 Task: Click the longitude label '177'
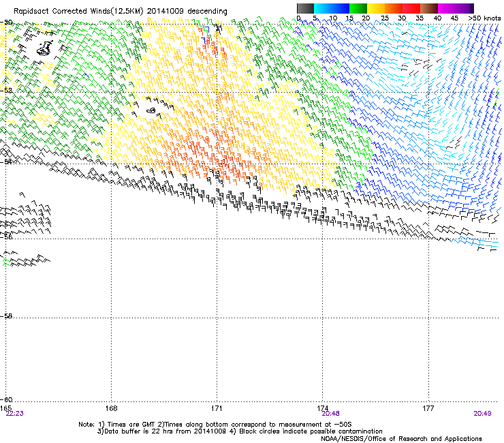(x=428, y=408)
